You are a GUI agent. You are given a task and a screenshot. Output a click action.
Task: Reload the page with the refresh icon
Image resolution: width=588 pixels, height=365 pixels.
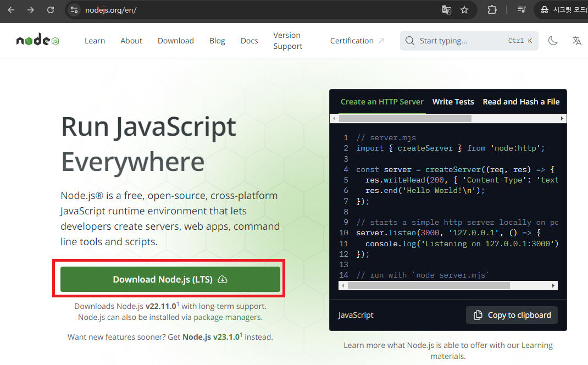click(x=50, y=10)
